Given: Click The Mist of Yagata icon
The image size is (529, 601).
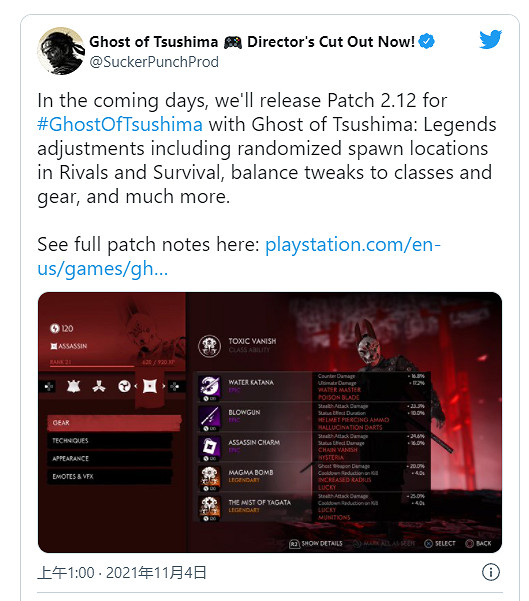Looking at the screenshot, I should tap(209, 507).
